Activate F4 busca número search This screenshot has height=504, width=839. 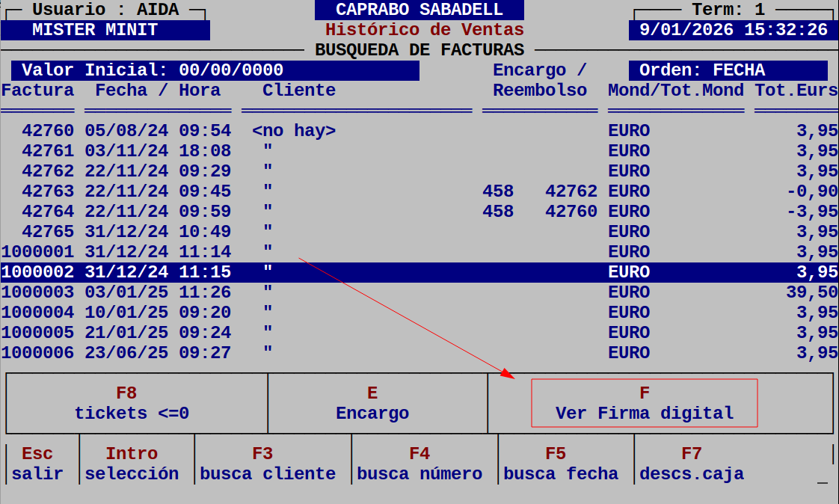419,464
